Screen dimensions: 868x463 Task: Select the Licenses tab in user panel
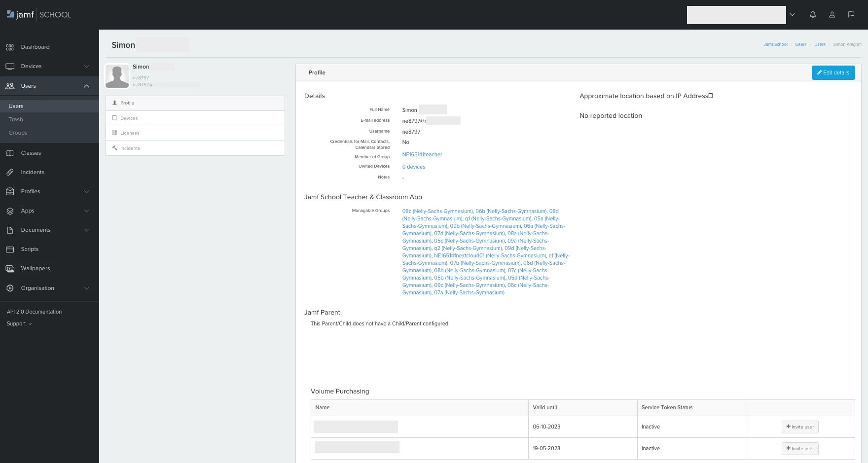coord(195,133)
